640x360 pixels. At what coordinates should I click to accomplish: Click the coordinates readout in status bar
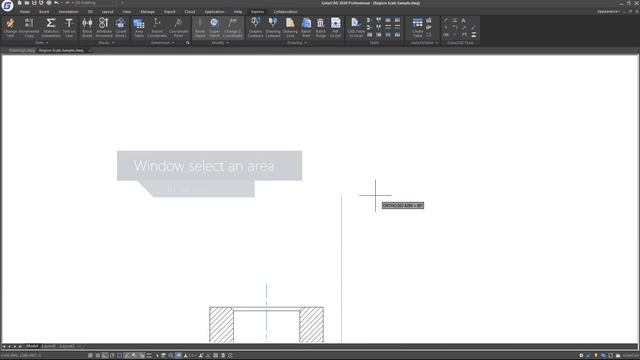click(x=20, y=356)
